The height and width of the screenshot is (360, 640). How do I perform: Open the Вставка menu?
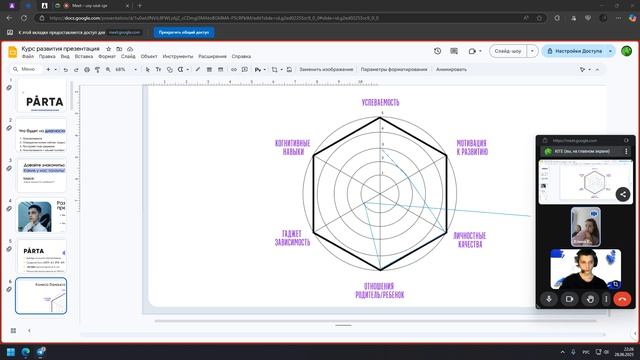click(x=84, y=56)
